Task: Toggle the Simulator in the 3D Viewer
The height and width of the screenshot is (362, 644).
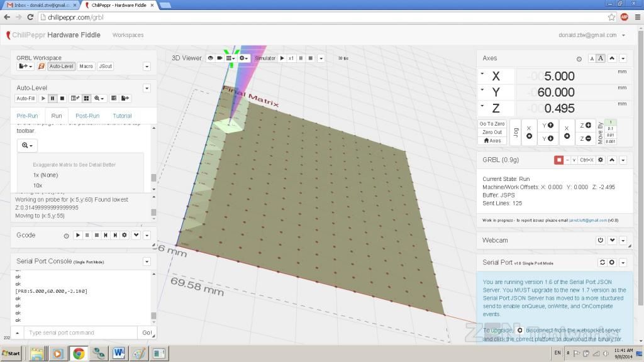Action: pyautogui.click(x=265, y=58)
